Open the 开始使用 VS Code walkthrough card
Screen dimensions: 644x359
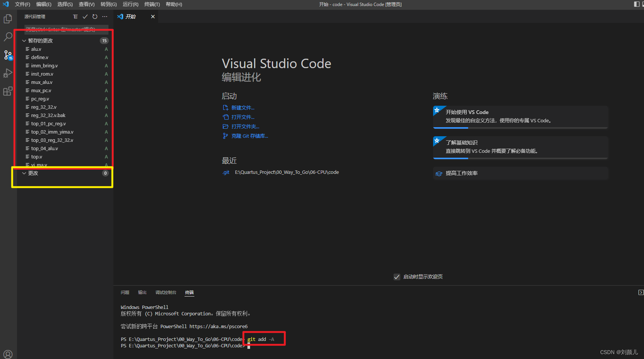(520, 117)
